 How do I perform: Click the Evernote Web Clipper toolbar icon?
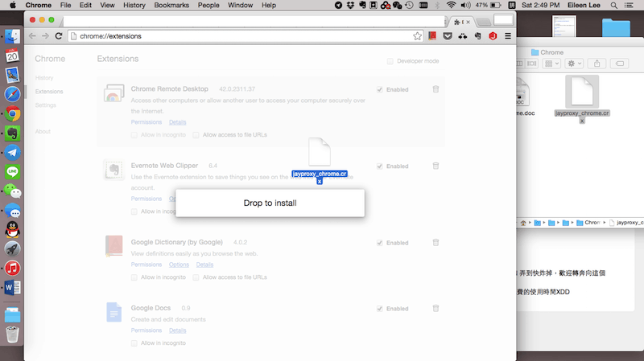tap(477, 36)
